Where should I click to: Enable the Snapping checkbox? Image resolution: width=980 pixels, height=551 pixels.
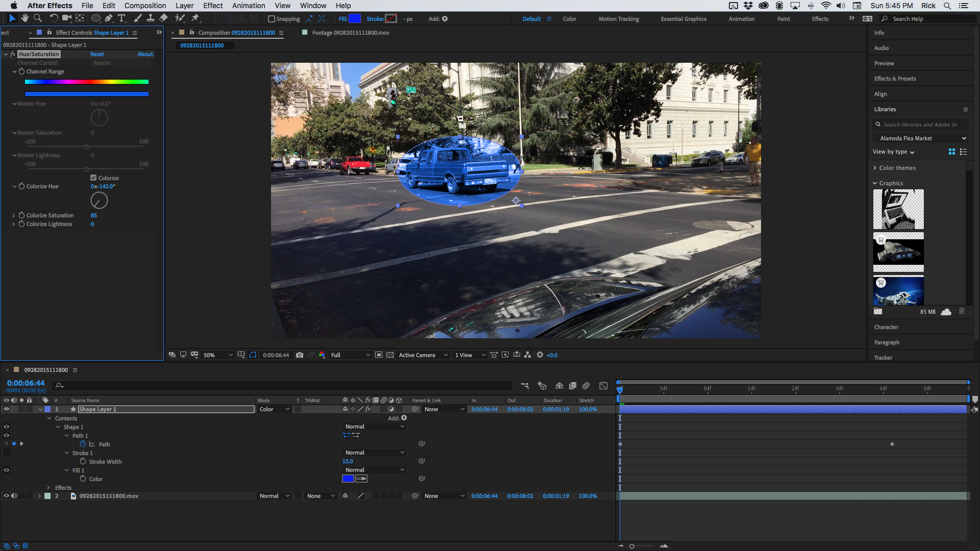pos(271,19)
